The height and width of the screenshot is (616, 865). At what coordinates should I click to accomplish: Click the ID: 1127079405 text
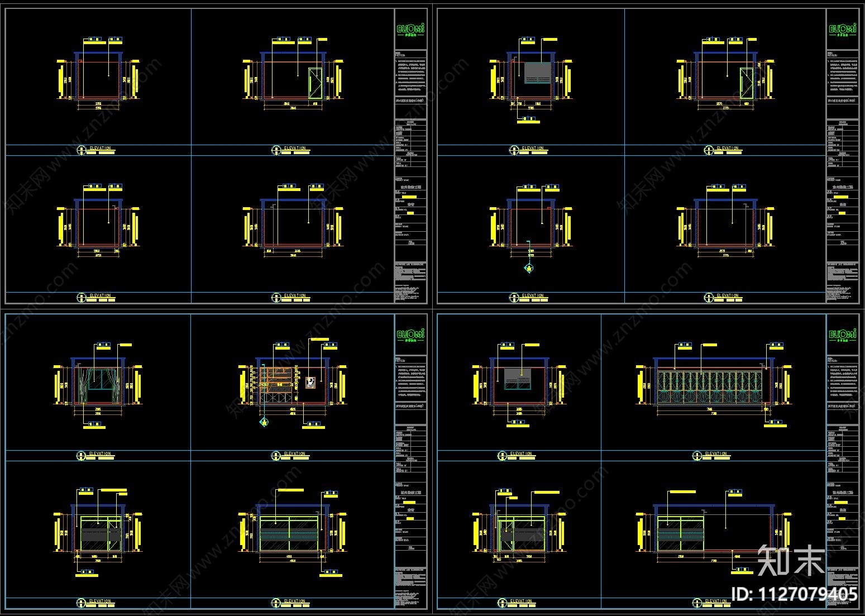[x=794, y=594]
